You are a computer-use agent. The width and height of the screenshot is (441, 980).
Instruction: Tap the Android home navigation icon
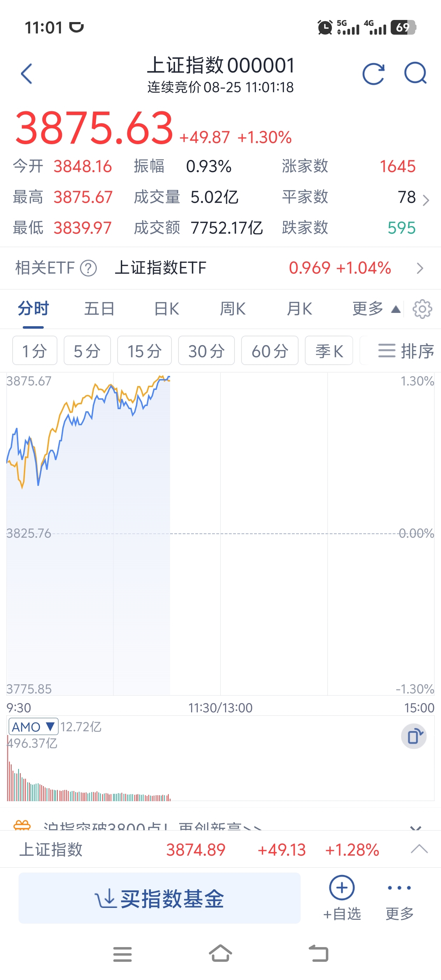point(220,953)
